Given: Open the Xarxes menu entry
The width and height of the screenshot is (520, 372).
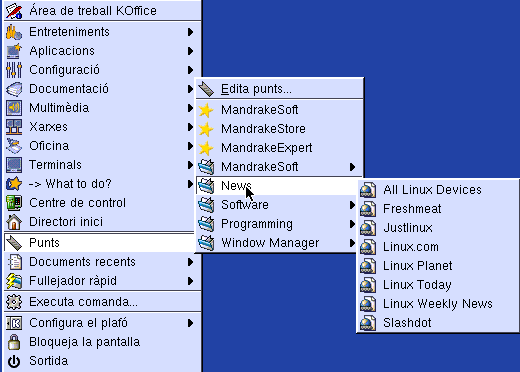Looking at the screenshot, I should coord(100,127).
